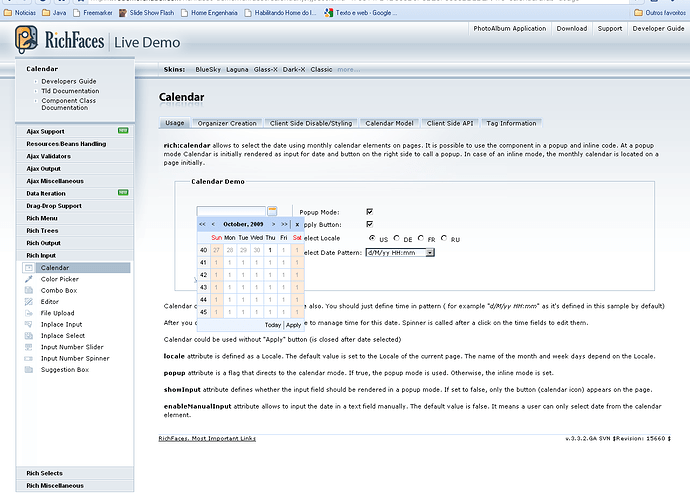Viewport: 690px width, 500px height.
Task: Click the Suggestion Box icon
Action: click(29, 370)
